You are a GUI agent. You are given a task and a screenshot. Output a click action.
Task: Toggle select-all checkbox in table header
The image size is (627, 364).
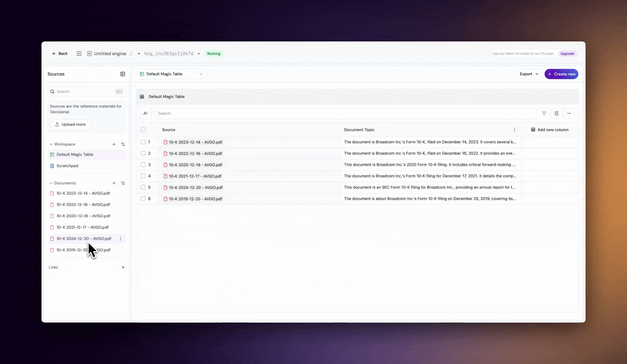point(143,130)
